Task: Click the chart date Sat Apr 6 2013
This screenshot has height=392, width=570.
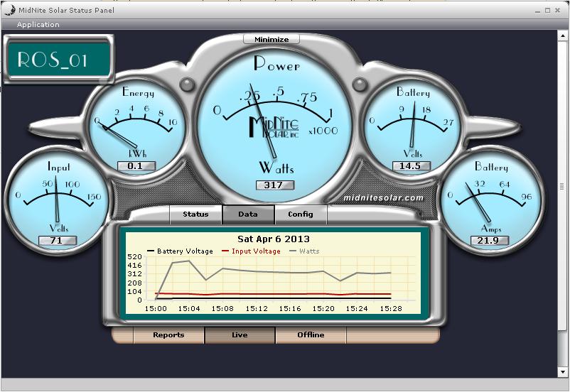Action: [274, 239]
